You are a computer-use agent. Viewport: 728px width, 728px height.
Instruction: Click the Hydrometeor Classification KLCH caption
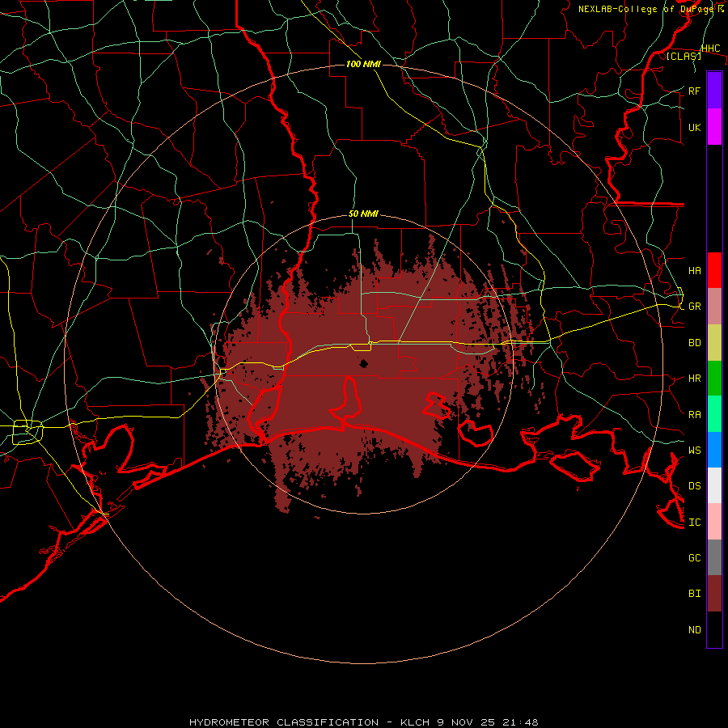[363, 722]
